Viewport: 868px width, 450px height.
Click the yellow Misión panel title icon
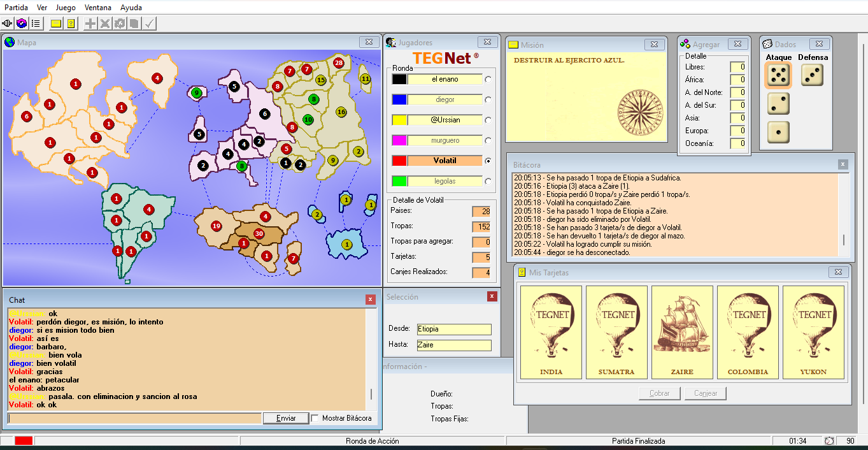pyautogui.click(x=513, y=45)
